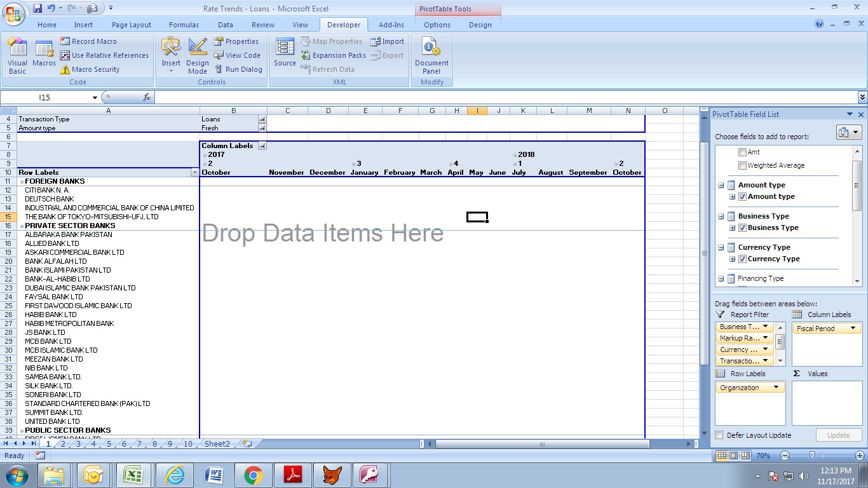868x488 pixels.
Task: Click the 70% zoom level
Action: [x=763, y=456]
